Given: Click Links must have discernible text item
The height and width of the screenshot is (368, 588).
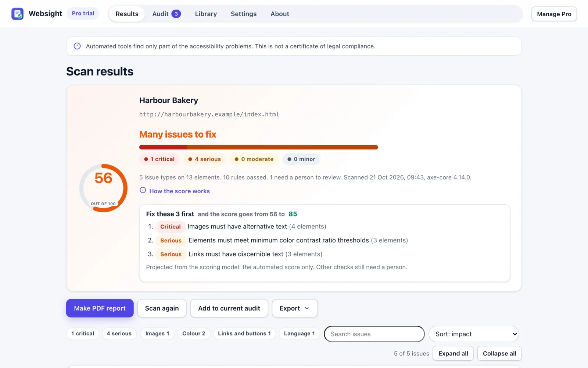Looking at the screenshot, I should click(x=235, y=254).
